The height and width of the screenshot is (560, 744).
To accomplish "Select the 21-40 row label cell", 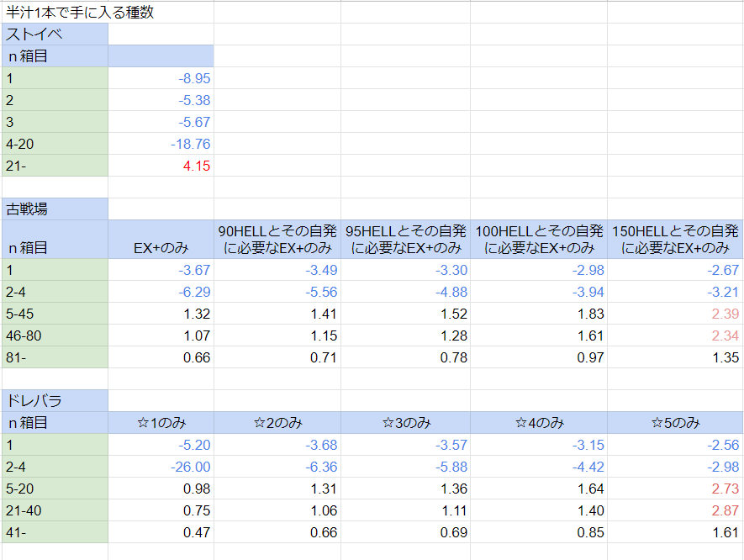I will [x=55, y=510].
